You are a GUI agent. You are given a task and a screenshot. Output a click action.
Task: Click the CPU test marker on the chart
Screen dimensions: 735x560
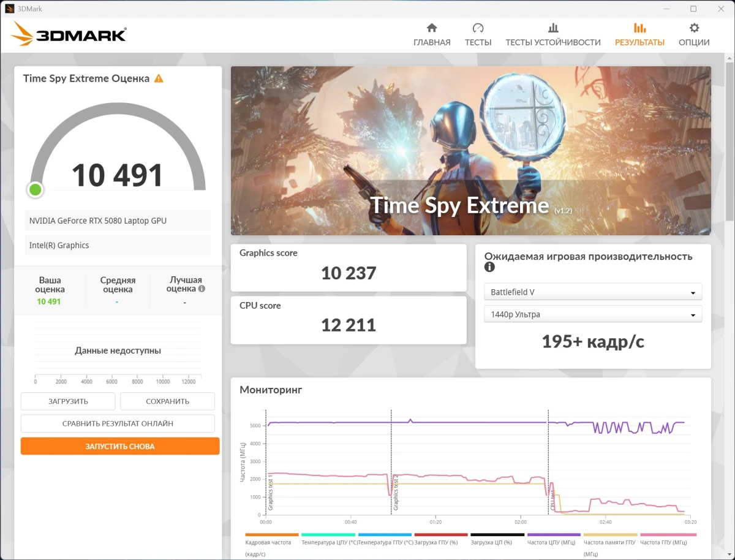[552, 501]
